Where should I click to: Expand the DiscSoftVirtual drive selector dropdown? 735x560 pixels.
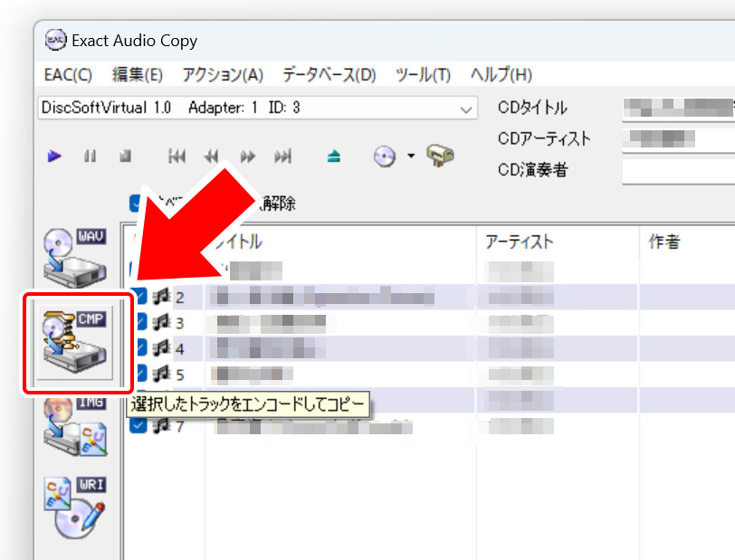(465, 109)
